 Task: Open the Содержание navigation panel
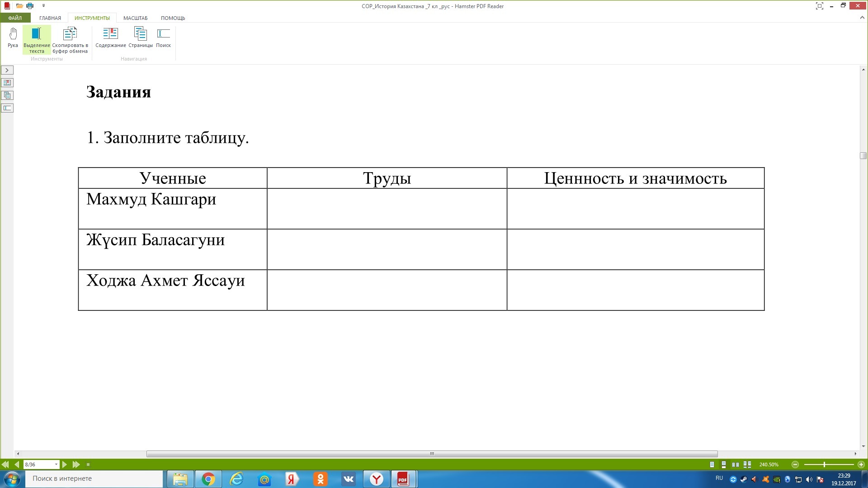[x=110, y=37]
